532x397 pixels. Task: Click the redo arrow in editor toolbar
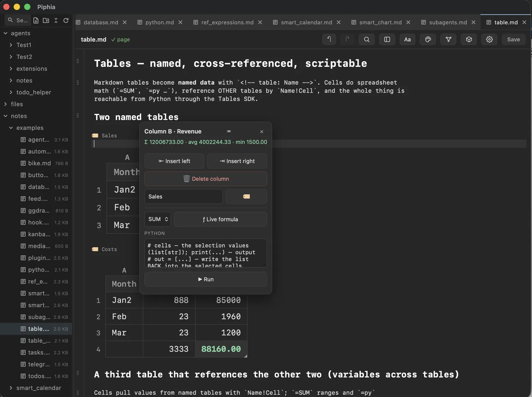pos(347,39)
